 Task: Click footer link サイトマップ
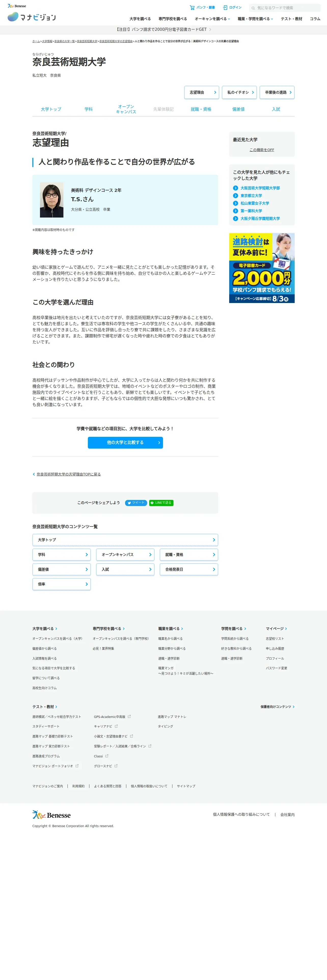[186, 786]
